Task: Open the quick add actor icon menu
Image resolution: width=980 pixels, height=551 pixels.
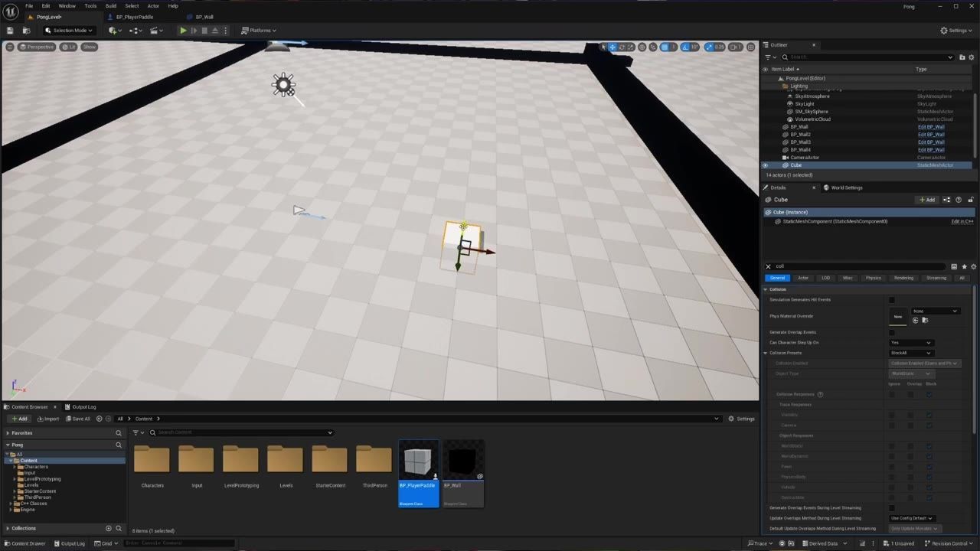Action: point(114,31)
